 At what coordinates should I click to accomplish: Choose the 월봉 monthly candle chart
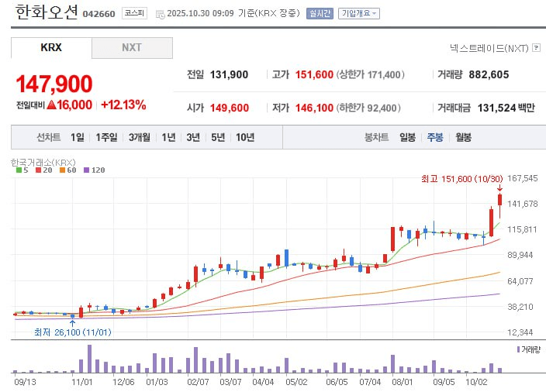463,137
